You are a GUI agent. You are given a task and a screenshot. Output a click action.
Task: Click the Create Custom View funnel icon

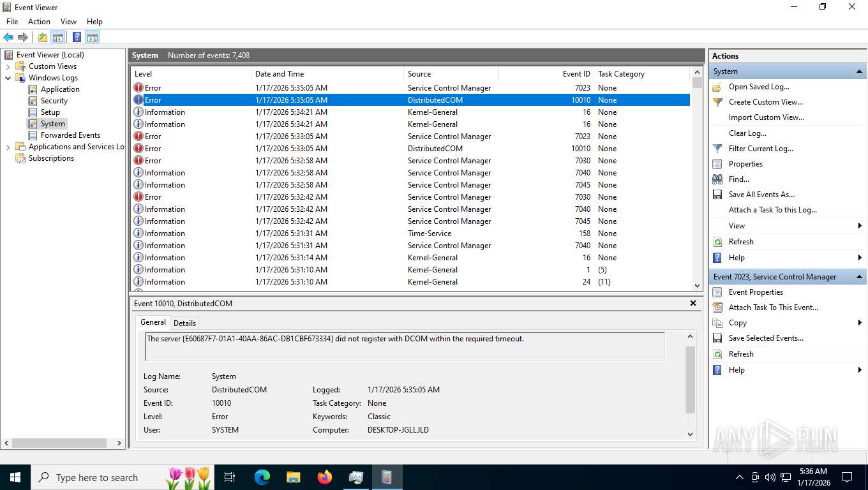coord(717,102)
